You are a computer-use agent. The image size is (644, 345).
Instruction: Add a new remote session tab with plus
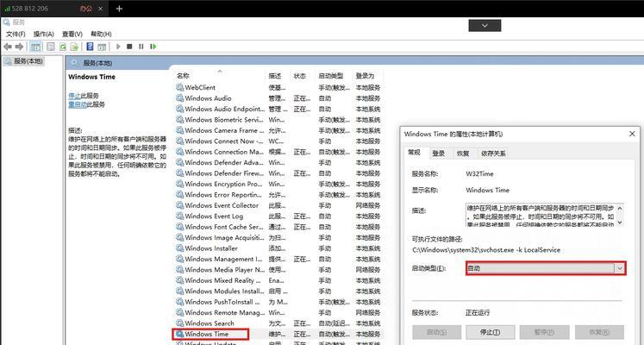click(x=119, y=9)
